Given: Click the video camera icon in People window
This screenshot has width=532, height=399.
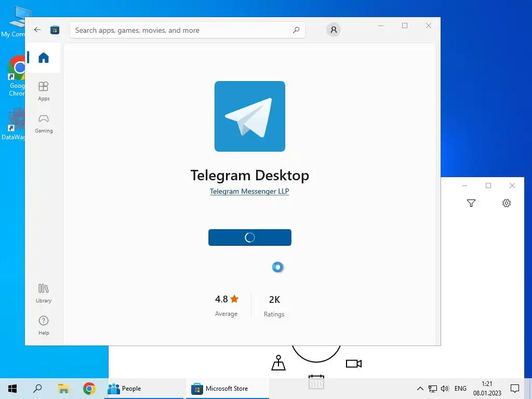Looking at the screenshot, I should point(353,364).
